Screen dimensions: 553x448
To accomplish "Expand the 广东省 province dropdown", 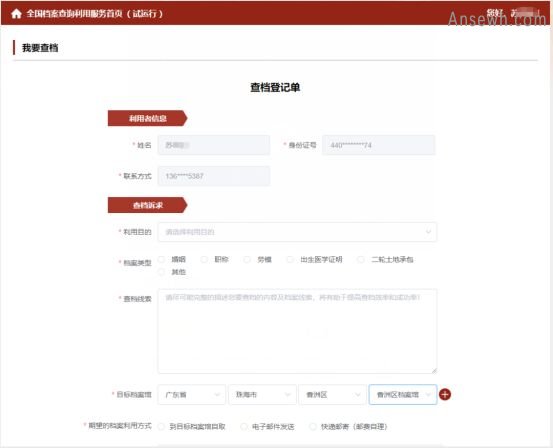I will click(192, 394).
